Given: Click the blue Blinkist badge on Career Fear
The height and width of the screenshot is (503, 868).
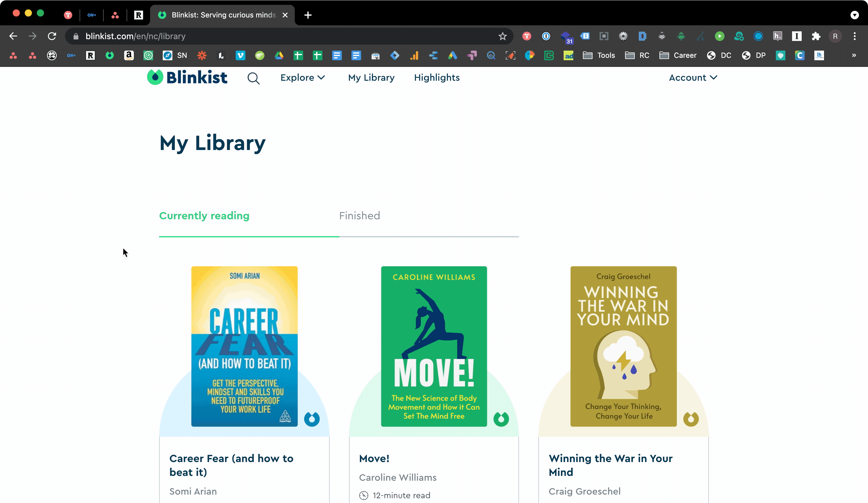Looking at the screenshot, I should point(312,419).
